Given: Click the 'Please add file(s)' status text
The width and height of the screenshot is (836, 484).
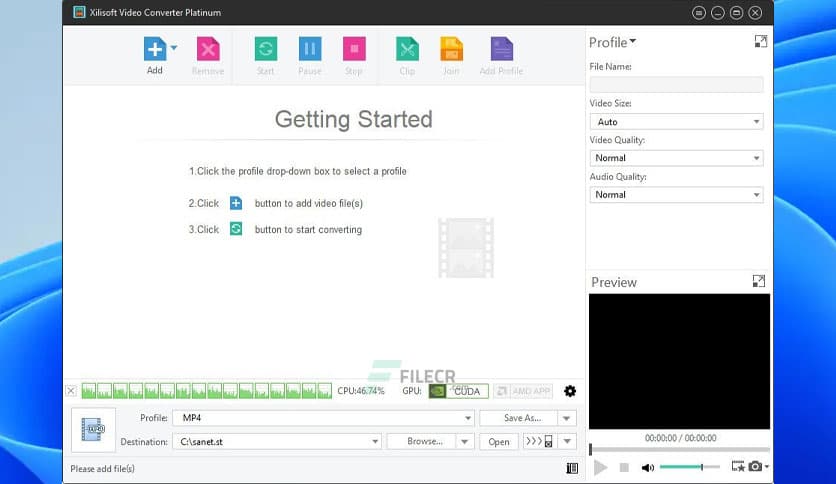Looking at the screenshot, I should point(102,469).
